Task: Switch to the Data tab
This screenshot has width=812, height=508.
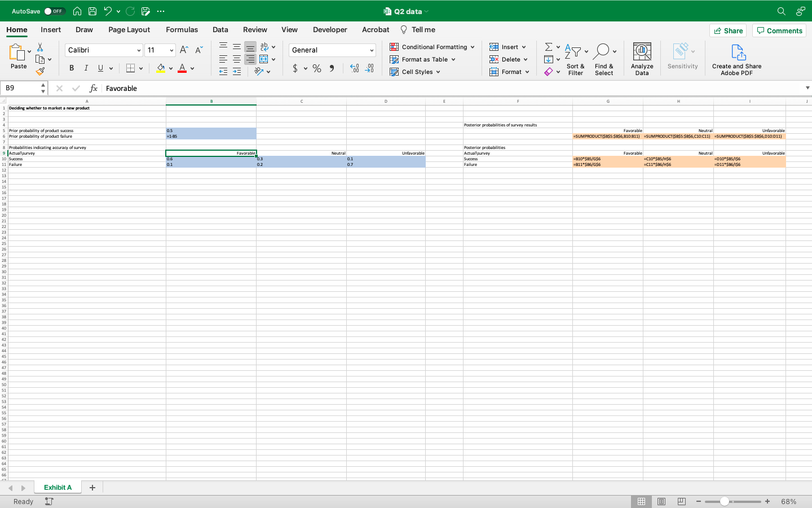Action: (220, 29)
